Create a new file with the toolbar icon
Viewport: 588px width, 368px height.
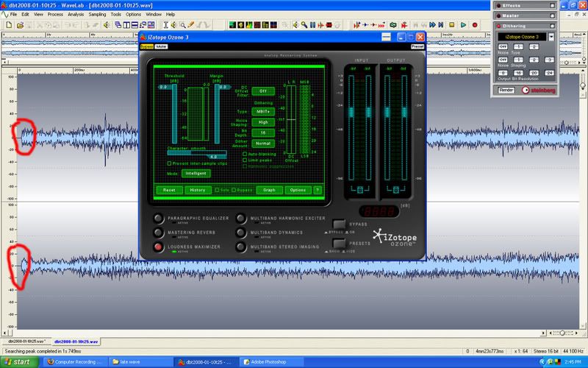point(9,25)
